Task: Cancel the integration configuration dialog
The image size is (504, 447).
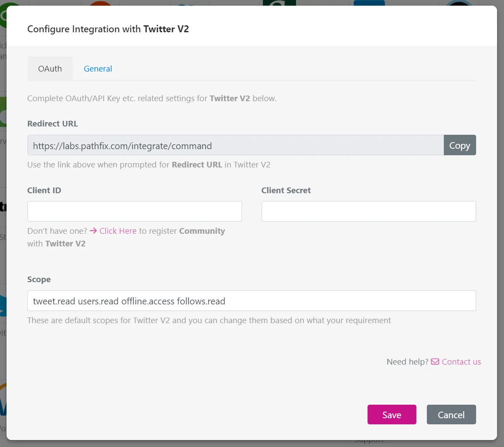Action: [451, 415]
